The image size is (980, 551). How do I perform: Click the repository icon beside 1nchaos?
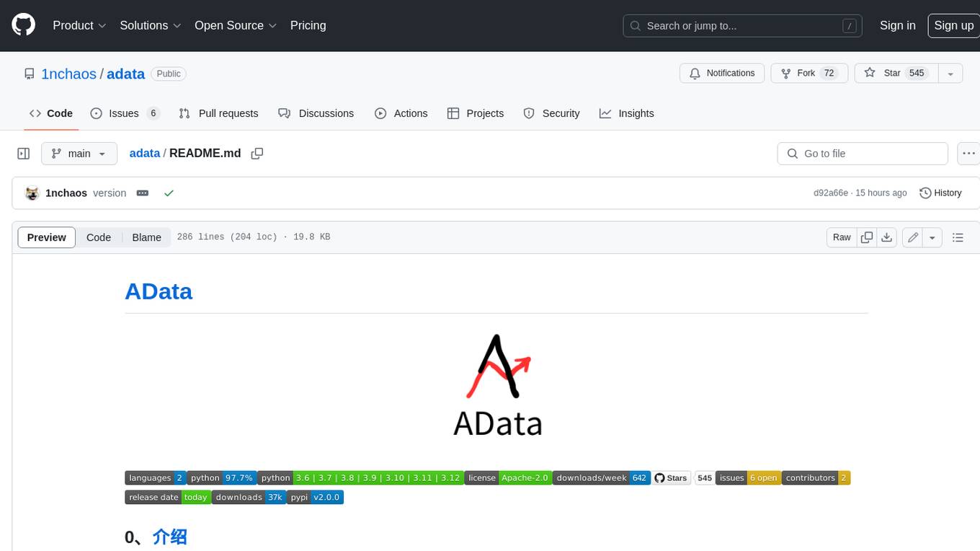point(30,74)
